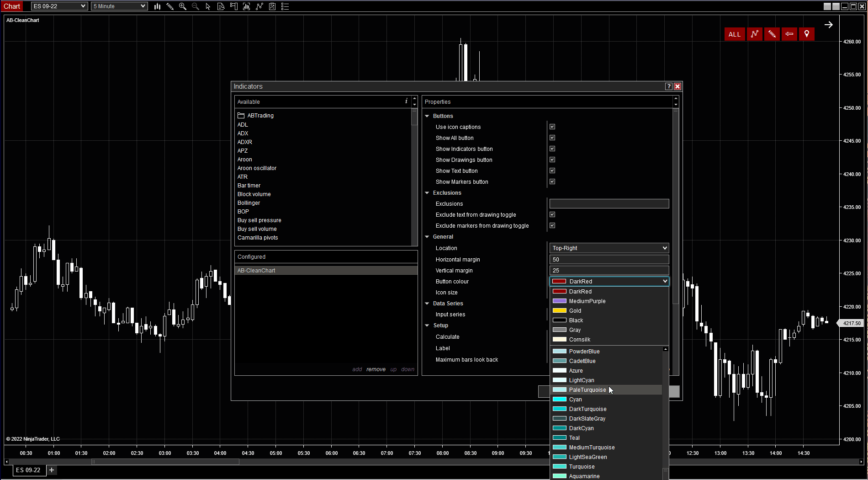Select the drawing tools pencil in toolbar

click(x=170, y=6)
